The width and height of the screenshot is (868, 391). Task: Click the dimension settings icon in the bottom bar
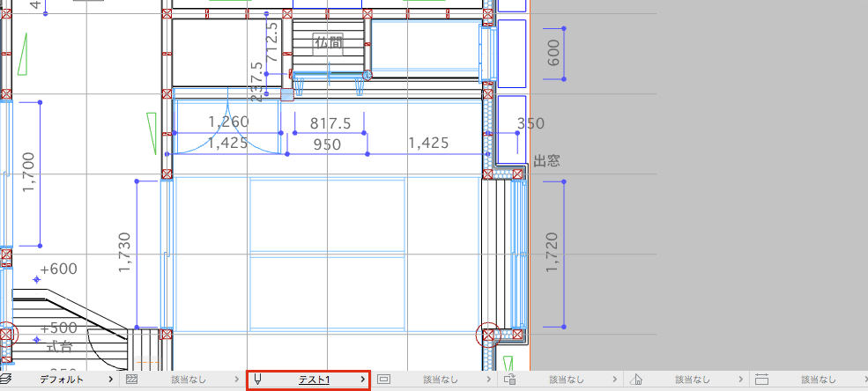[x=762, y=380]
